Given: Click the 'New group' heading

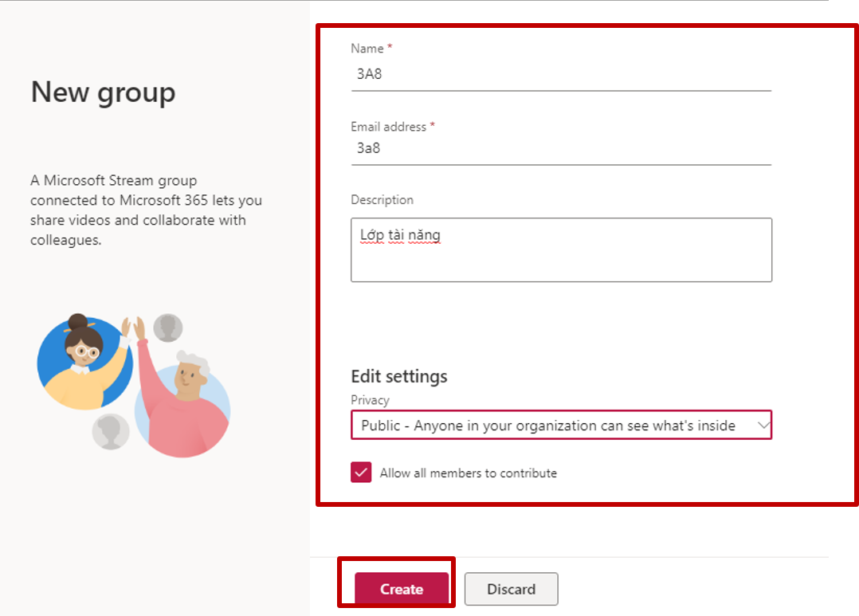Looking at the screenshot, I should [x=103, y=92].
